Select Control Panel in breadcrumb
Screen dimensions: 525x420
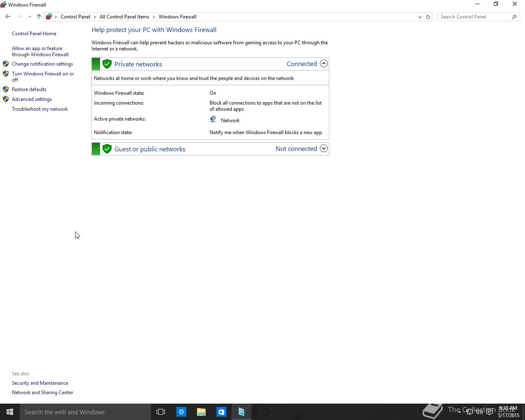tap(75, 17)
